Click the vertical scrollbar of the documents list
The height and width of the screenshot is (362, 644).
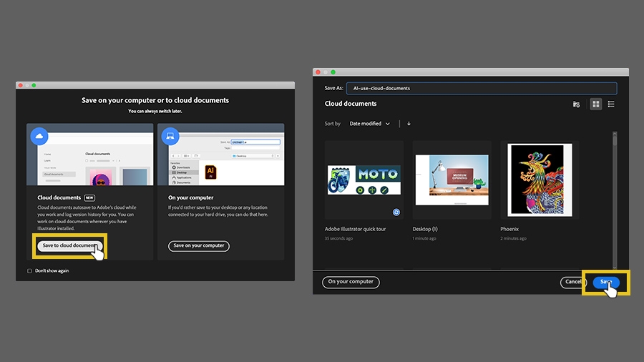[615, 200]
